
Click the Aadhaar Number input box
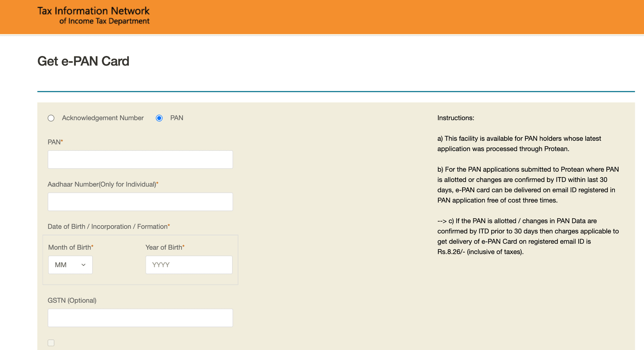coord(140,202)
